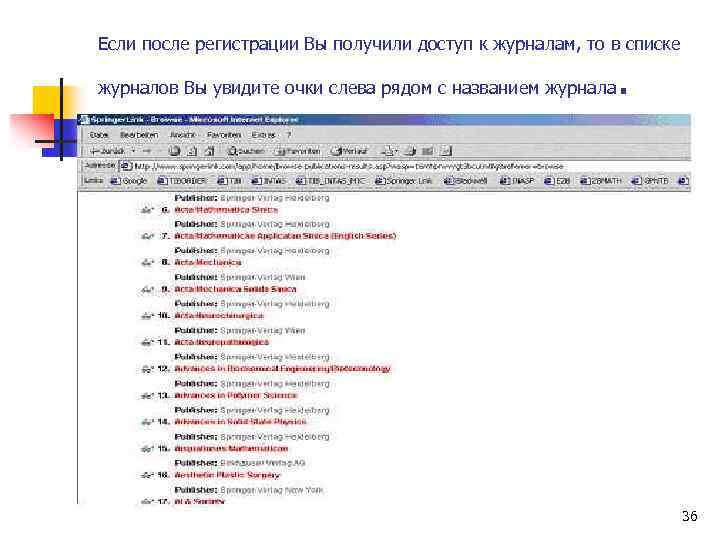Open the Favoriten toolbar button
Screen dimensions: 720x540
tap(297, 151)
